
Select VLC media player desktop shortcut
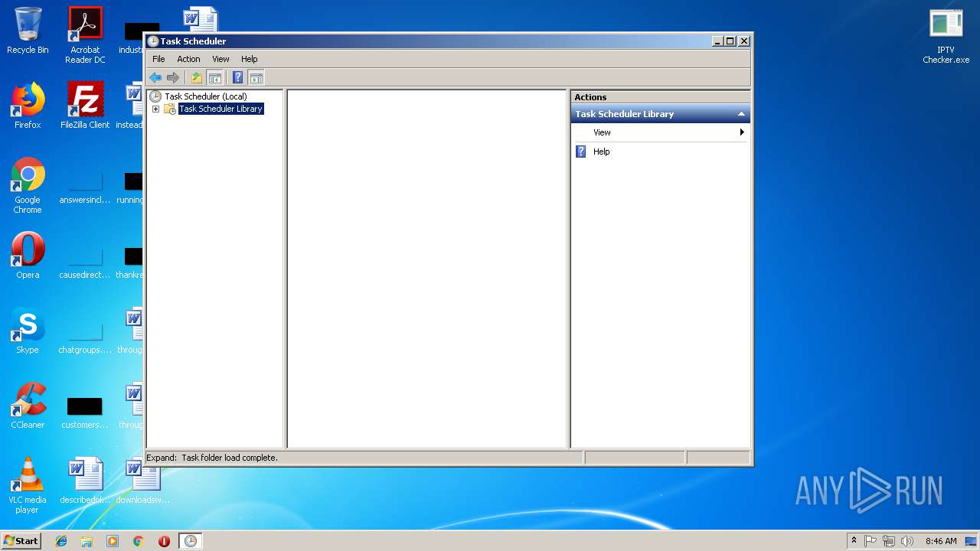pos(28,485)
